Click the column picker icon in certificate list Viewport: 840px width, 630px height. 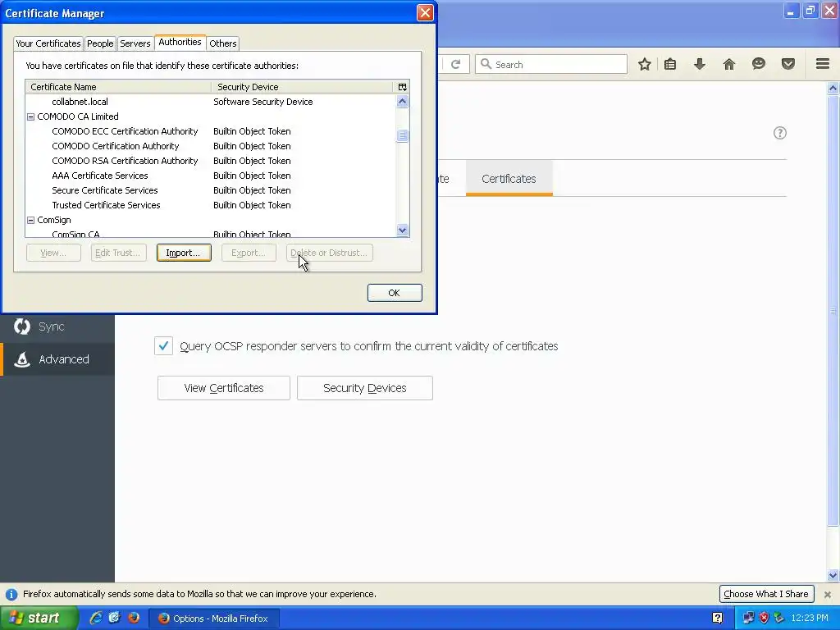[x=402, y=87]
